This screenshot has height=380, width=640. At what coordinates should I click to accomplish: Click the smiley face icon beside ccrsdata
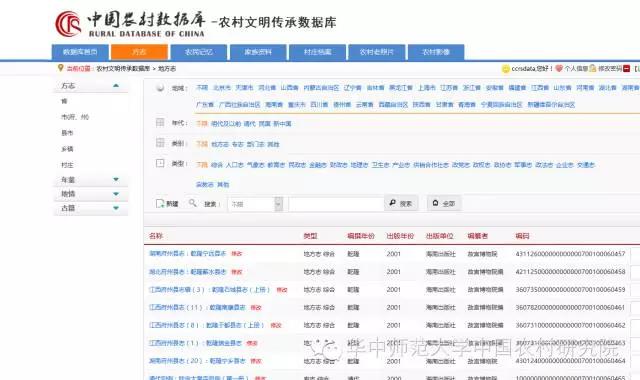(506, 69)
